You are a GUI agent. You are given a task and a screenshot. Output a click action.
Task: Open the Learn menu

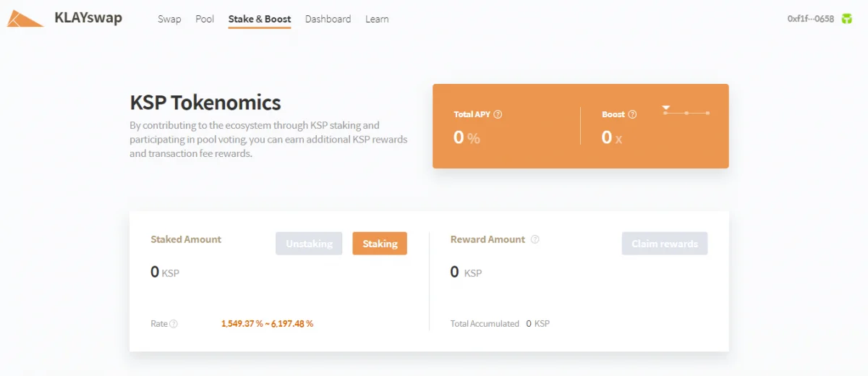click(377, 19)
